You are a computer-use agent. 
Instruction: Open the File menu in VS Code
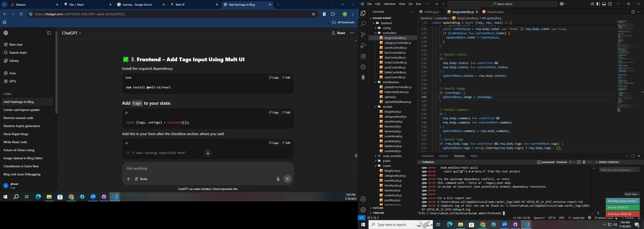point(369,4)
